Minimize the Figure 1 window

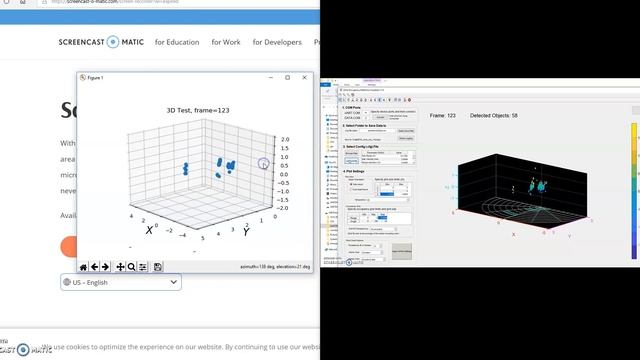[271, 78]
